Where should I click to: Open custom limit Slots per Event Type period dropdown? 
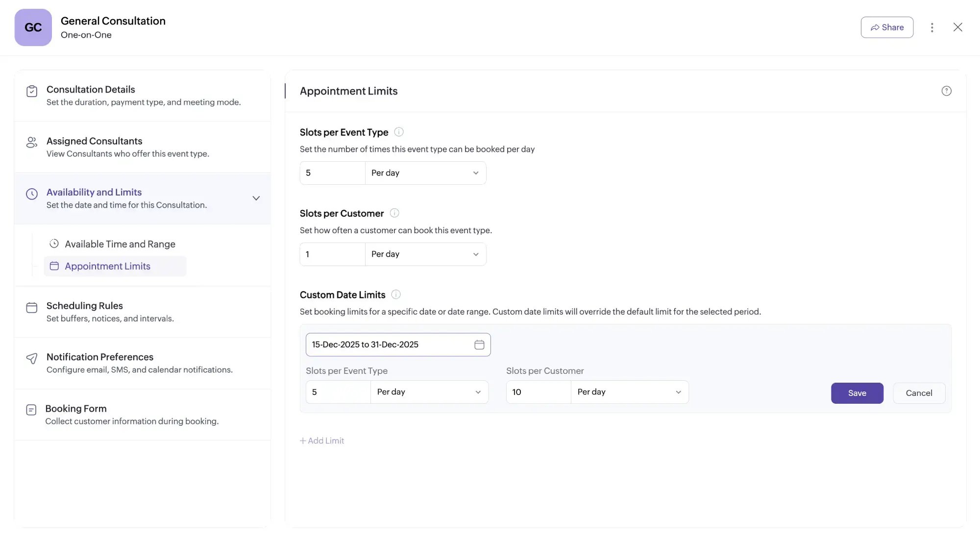(x=429, y=392)
